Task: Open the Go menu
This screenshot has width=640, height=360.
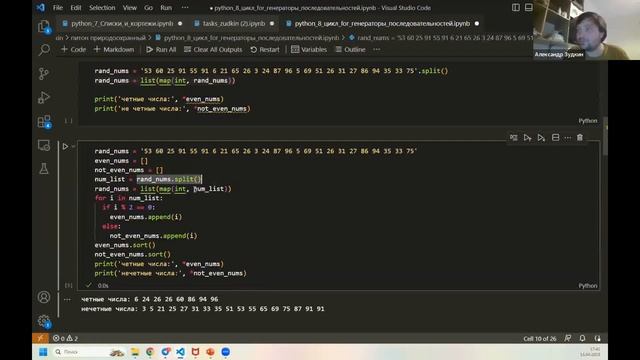Action: point(148,8)
